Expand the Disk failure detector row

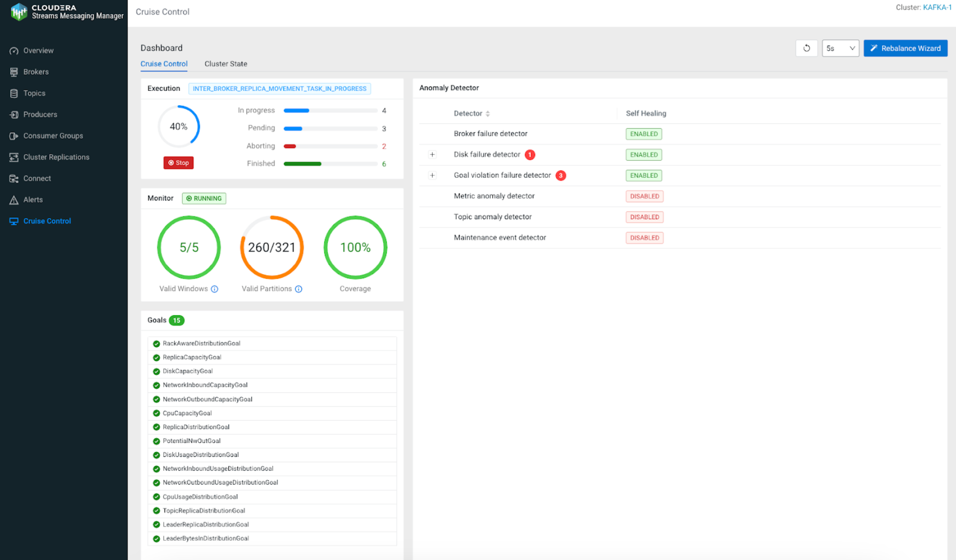click(432, 154)
